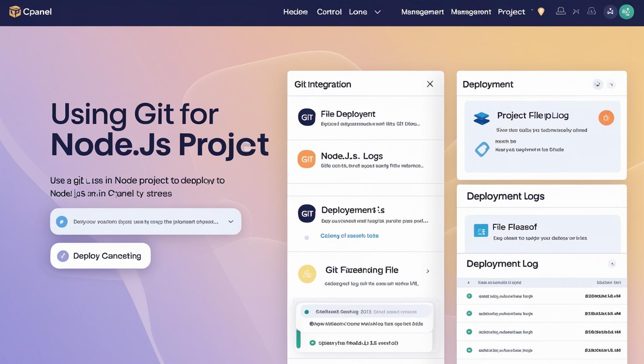644x364 pixels.
Task: Open the Lone menu item
Action: point(358,12)
